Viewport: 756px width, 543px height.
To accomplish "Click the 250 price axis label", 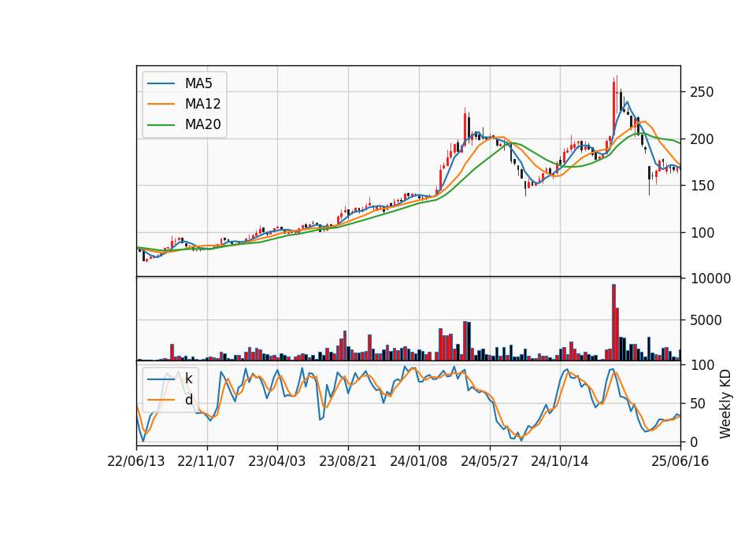I will (x=702, y=92).
